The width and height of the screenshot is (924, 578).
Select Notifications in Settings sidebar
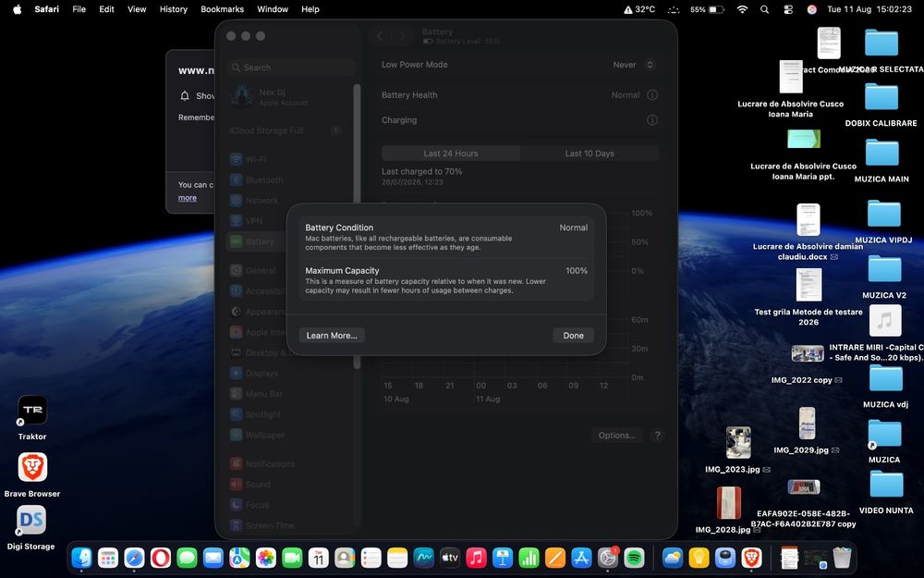pos(262,463)
